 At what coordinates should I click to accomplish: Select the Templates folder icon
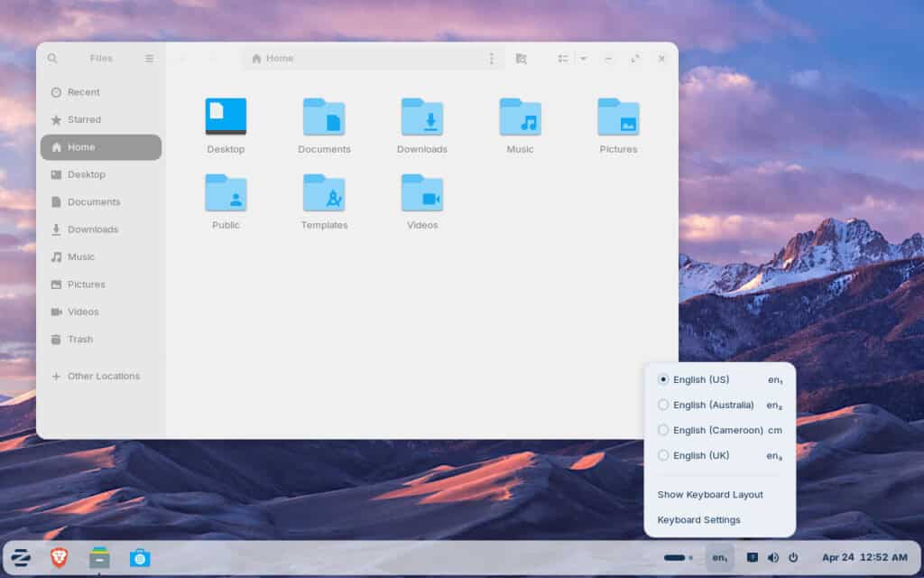(324, 193)
